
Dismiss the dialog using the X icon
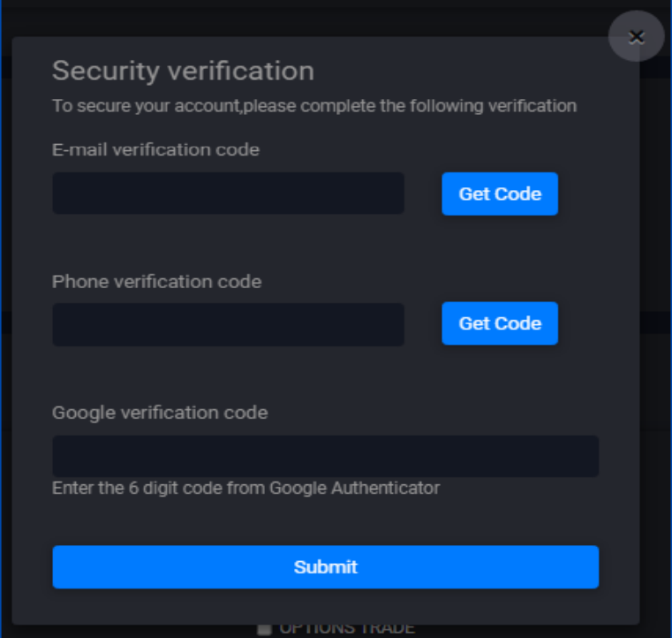[636, 36]
